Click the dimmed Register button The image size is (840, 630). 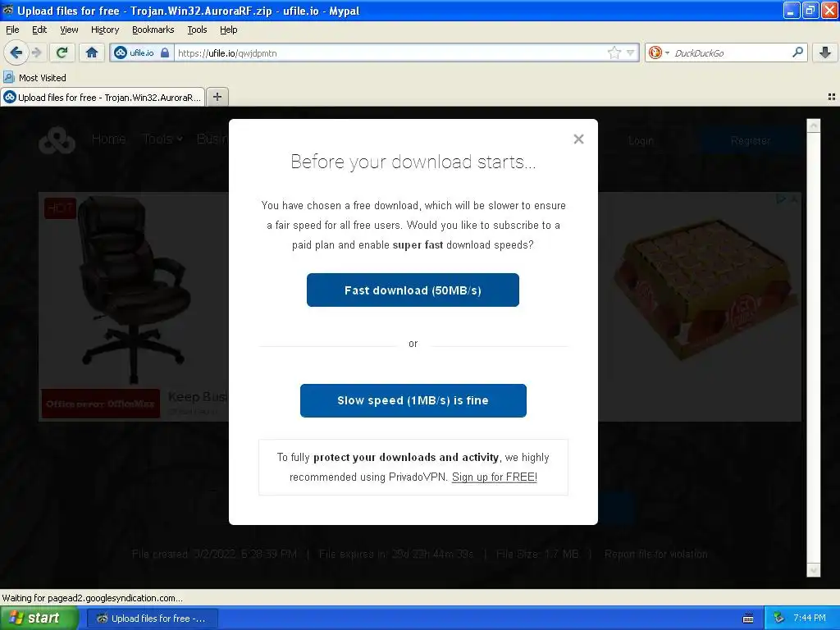pos(750,141)
